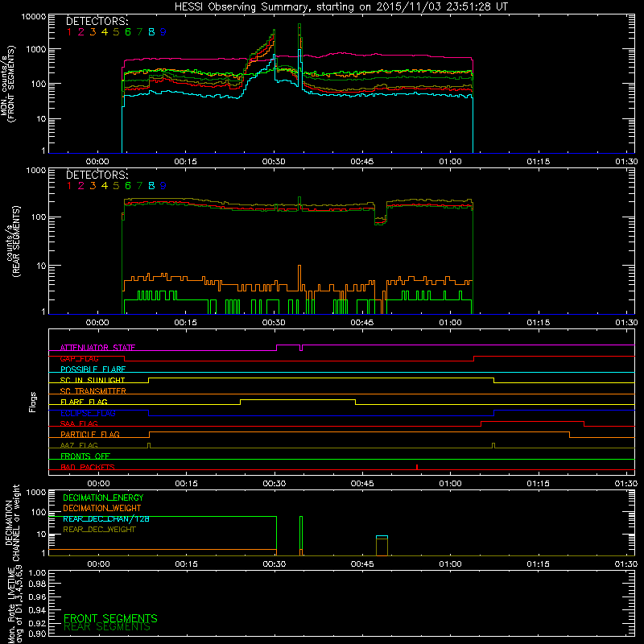Click the PARTICLE_FLAG label
Screen dimensions: 644x644
(x=90, y=434)
